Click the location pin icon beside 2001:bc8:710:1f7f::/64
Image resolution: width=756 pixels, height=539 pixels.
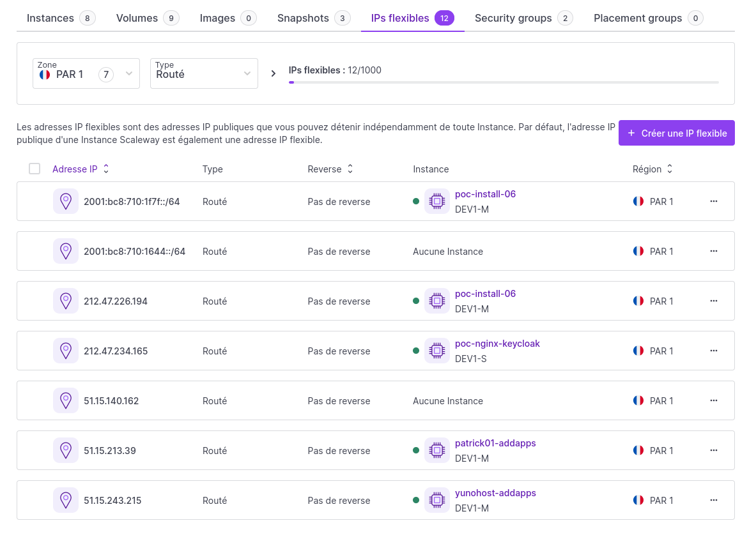click(x=66, y=201)
